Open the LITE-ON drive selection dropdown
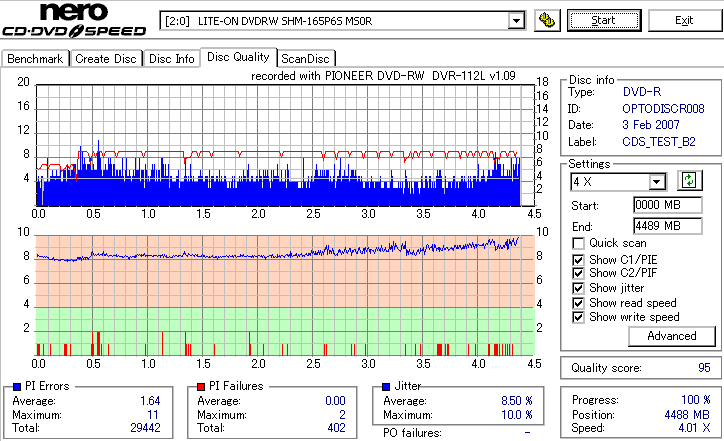 click(516, 21)
